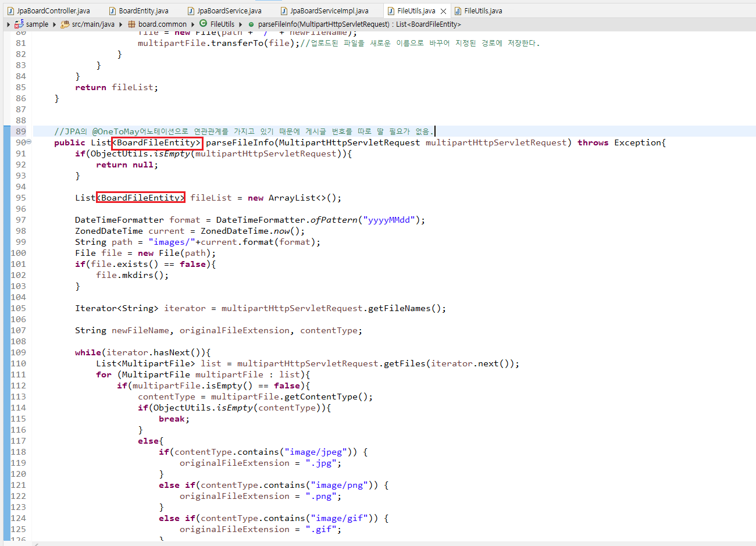The height and width of the screenshot is (546, 756).
Task: Place cursor on 'return fileList;'
Action: pyautogui.click(x=116, y=87)
